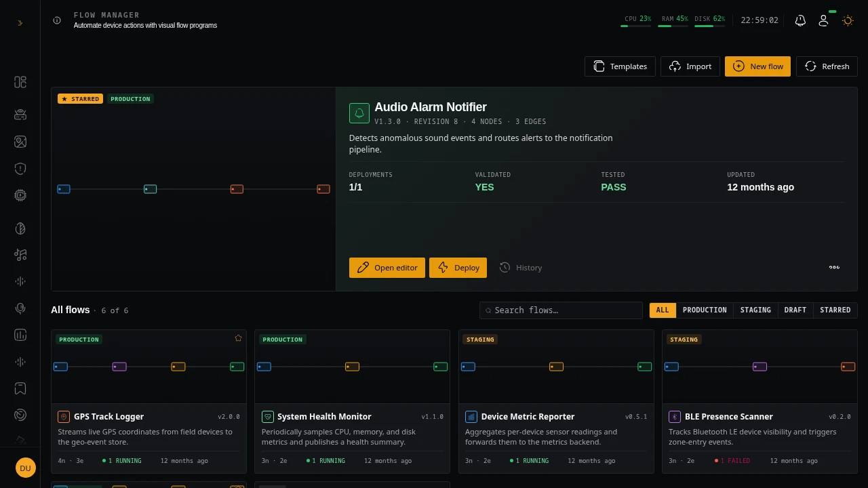The height and width of the screenshot is (488, 868).
Task: Click the CPU usage bar
Action: [x=636, y=26]
